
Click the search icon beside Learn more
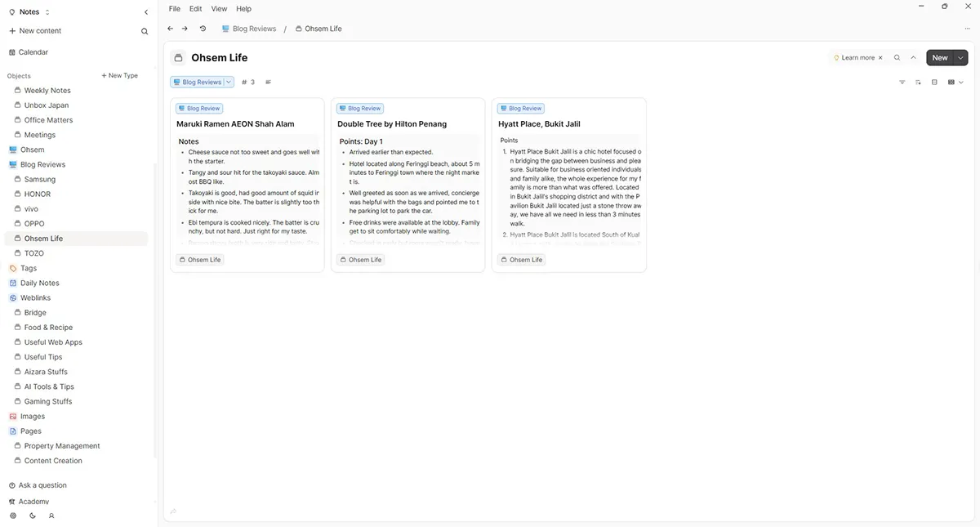897,58
